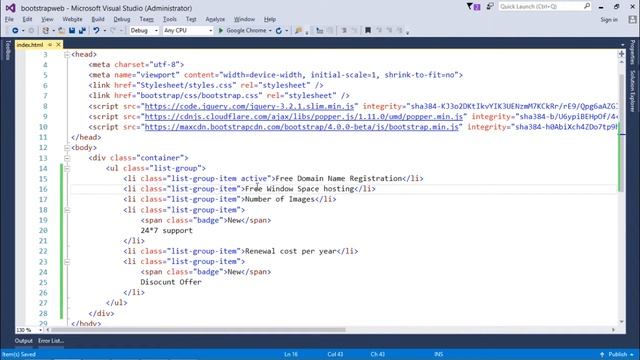The height and width of the screenshot is (360, 640).
Task: Open the Help menu
Action: click(269, 19)
